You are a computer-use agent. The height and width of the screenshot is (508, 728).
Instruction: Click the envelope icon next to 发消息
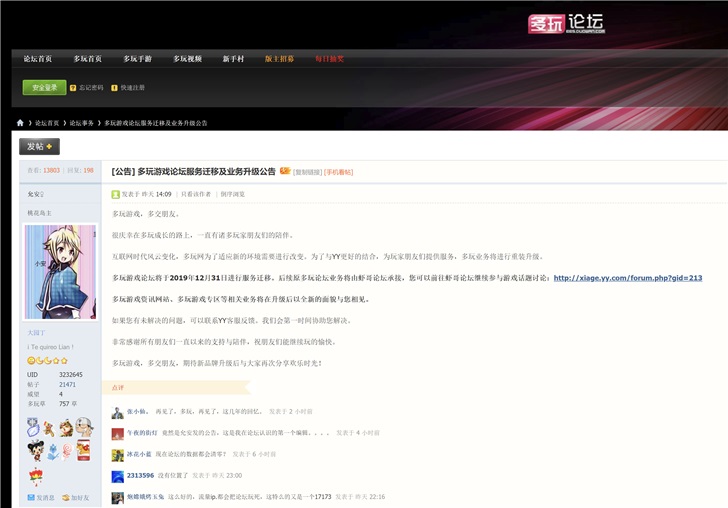[x=31, y=497]
